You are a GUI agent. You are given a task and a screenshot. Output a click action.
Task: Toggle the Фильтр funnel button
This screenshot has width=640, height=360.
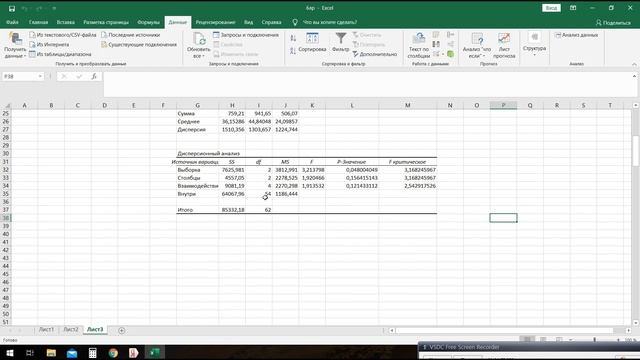coord(340,43)
